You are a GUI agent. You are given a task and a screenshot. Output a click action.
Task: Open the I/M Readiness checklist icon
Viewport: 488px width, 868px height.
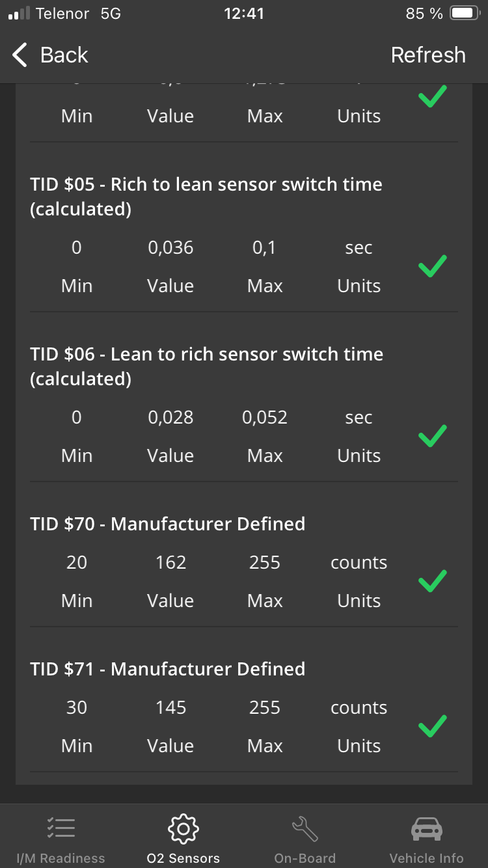point(61,828)
